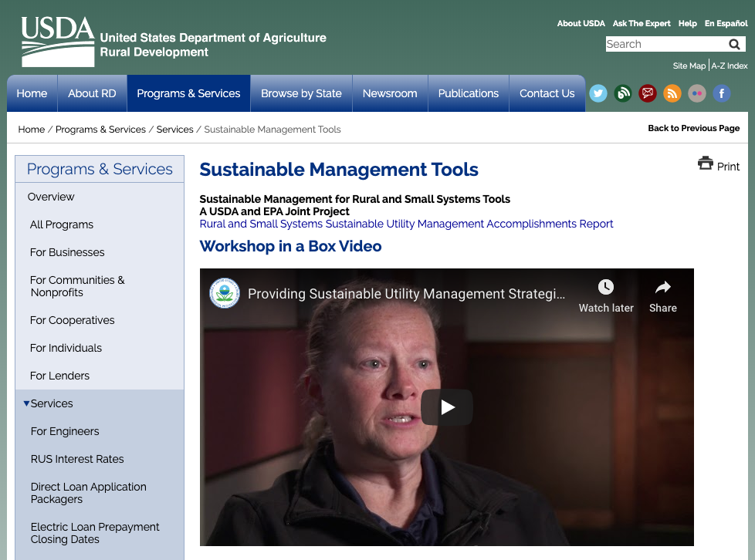Open Electric Loan Prepayment Closing Dates
755x560 pixels.
(x=95, y=533)
